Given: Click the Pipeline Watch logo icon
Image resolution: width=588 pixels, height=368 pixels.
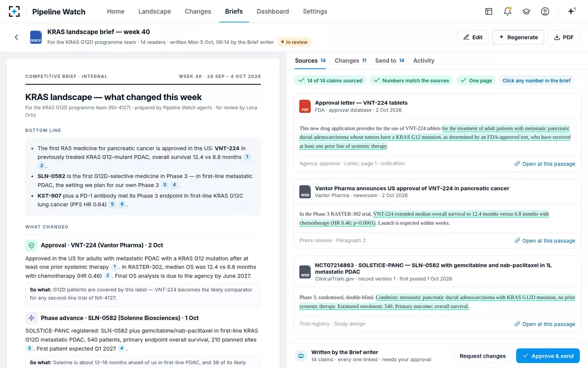Looking at the screenshot, I should 14,11.
